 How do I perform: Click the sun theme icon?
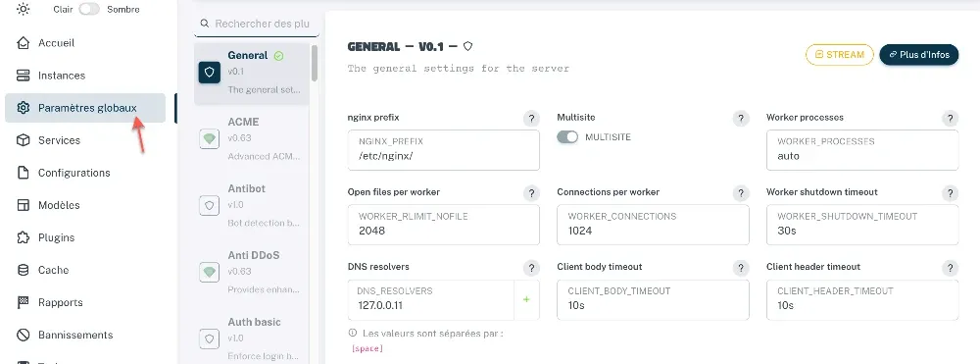click(x=24, y=10)
